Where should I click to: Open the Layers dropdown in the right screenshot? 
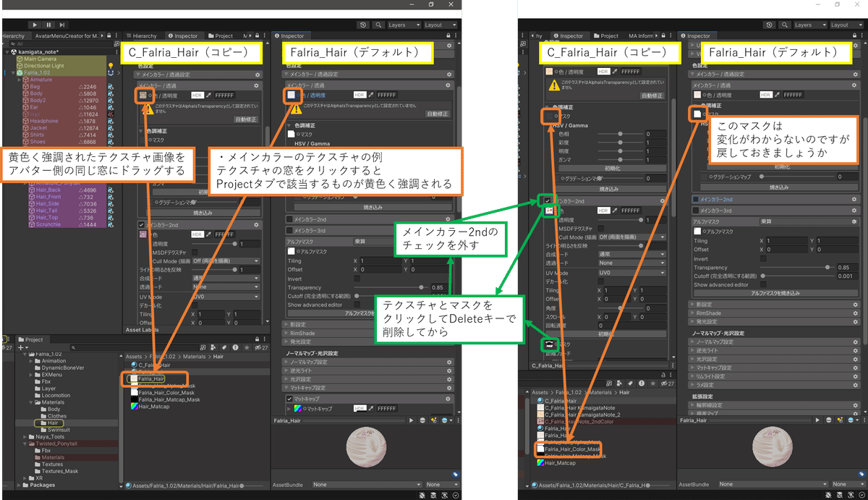(x=809, y=25)
